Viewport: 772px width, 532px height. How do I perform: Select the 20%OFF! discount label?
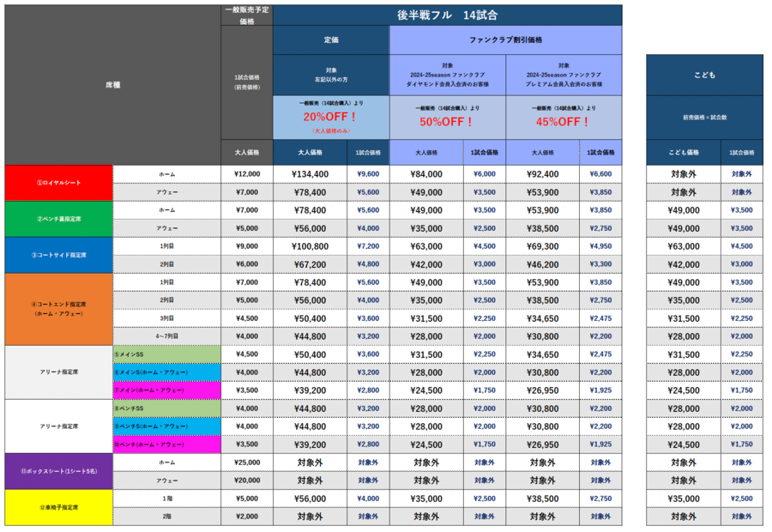tap(330, 118)
